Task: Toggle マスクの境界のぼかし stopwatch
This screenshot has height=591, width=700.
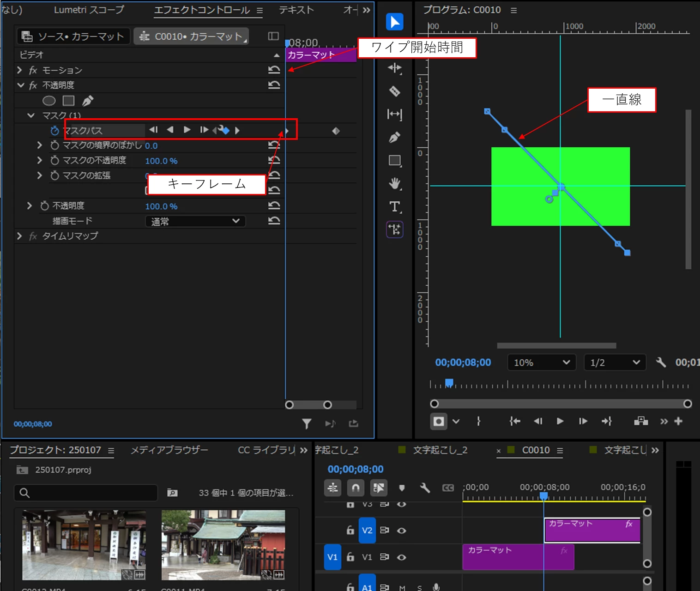Action: (x=54, y=145)
